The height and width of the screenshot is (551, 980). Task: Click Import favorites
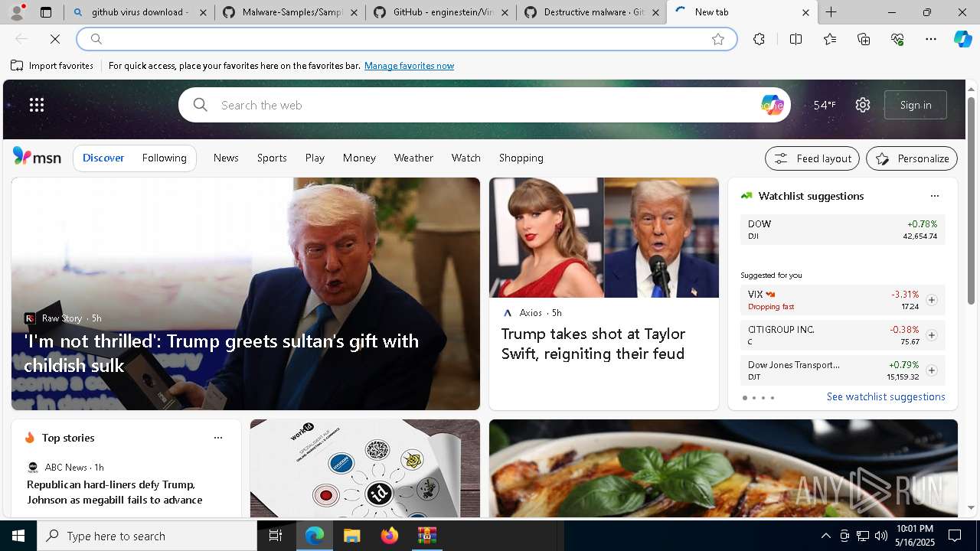coord(52,66)
